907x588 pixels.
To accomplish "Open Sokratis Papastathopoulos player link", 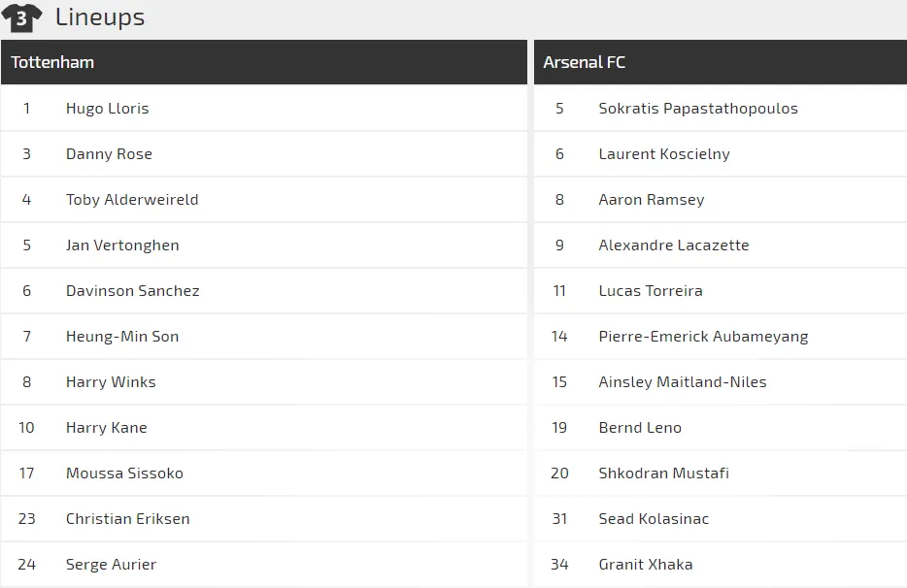I will (697, 109).
